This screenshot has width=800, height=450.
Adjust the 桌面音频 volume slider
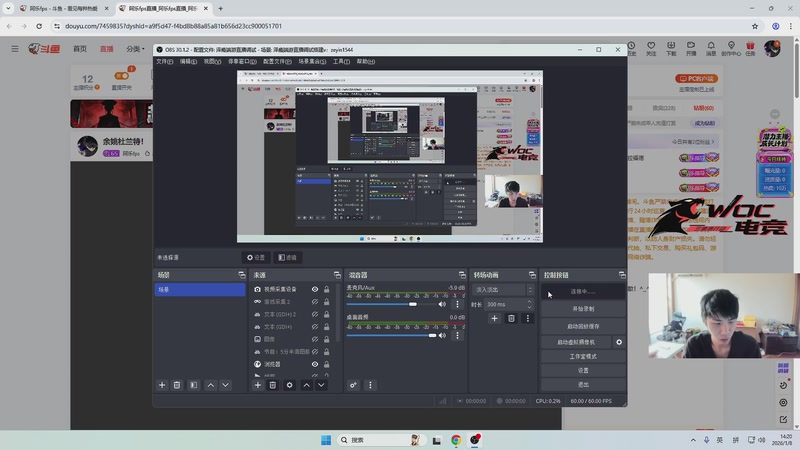click(390, 335)
